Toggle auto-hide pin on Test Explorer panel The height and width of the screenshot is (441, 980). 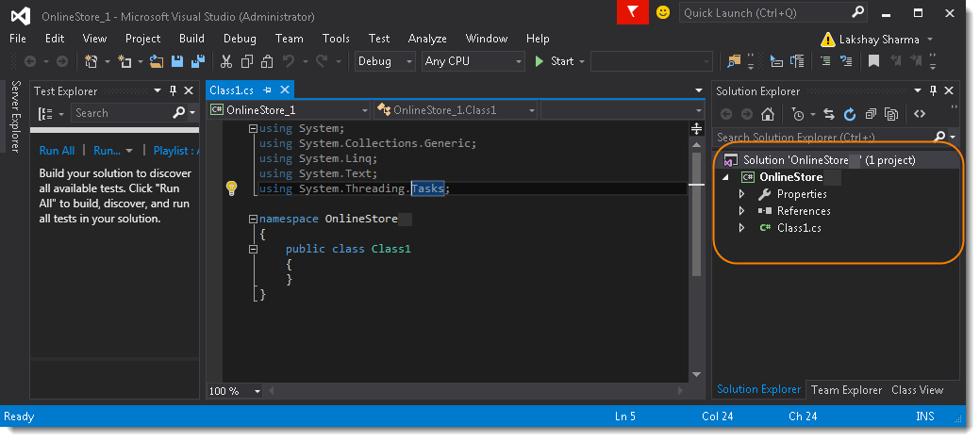174,90
